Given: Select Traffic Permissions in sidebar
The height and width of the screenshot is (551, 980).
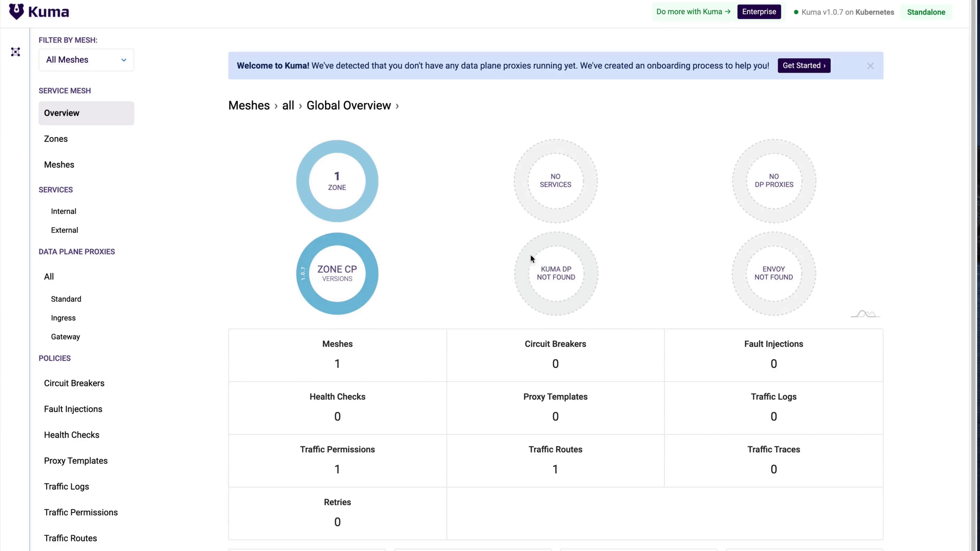Looking at the screenshot, I should click(81, 512).
